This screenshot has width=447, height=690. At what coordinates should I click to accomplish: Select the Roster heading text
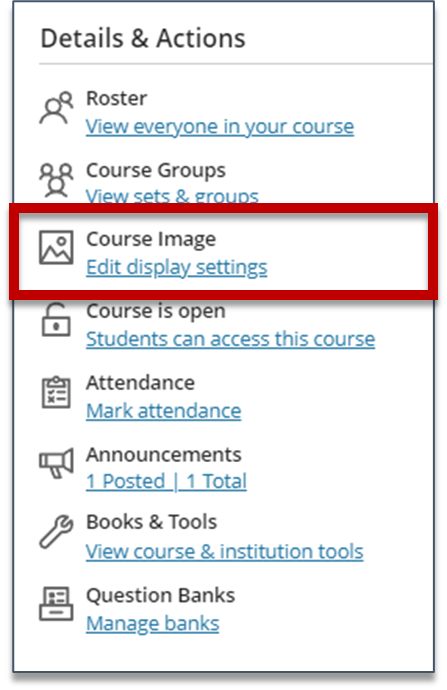pos(117,98)
